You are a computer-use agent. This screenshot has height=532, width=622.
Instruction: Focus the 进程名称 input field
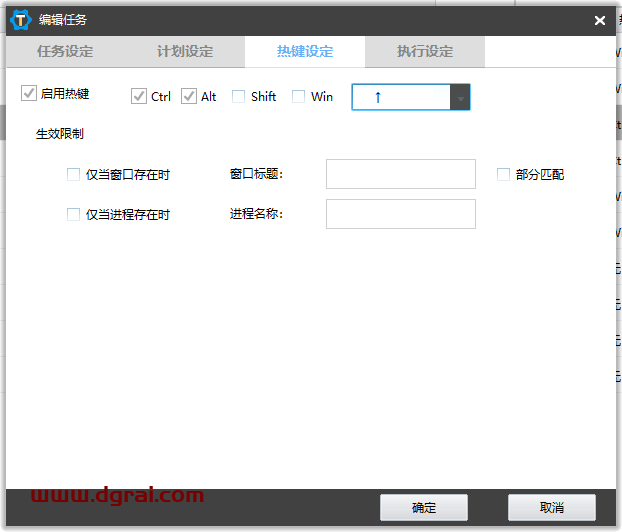pyautogui.click(x=401, y=214)
